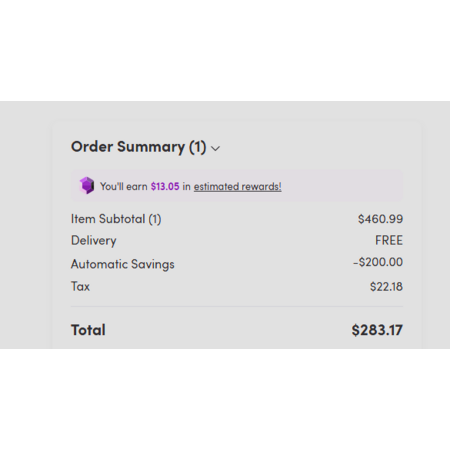Select the $13.05 rewards amount
Screen dimensions: 450x450
(165, 186)
